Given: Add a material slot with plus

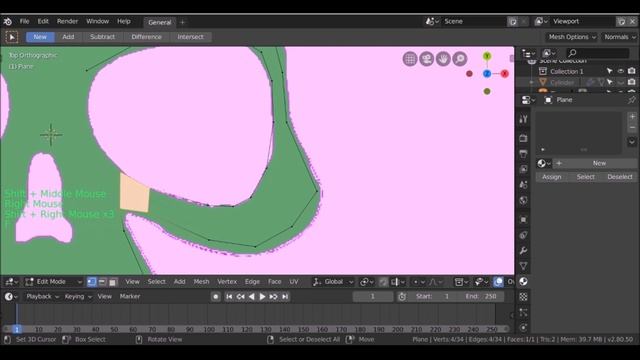Looking at the screenshot, I should [632, 117].
